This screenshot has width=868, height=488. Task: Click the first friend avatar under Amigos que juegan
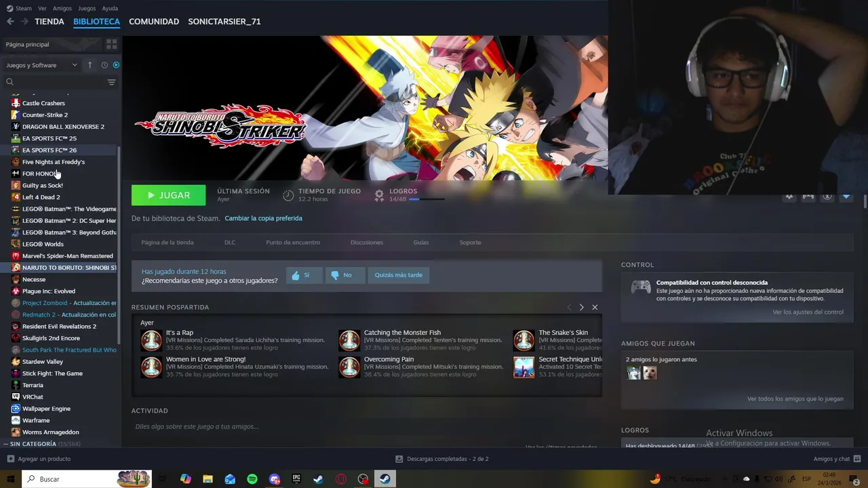pyautogui.click(x=633, y=373)
